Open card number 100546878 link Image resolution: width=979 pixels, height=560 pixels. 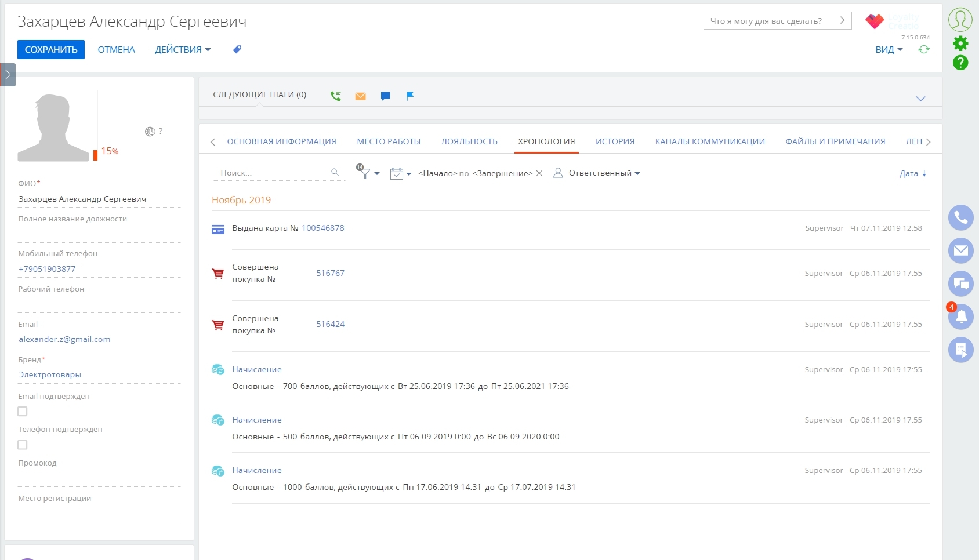click(x=323, y=228)
